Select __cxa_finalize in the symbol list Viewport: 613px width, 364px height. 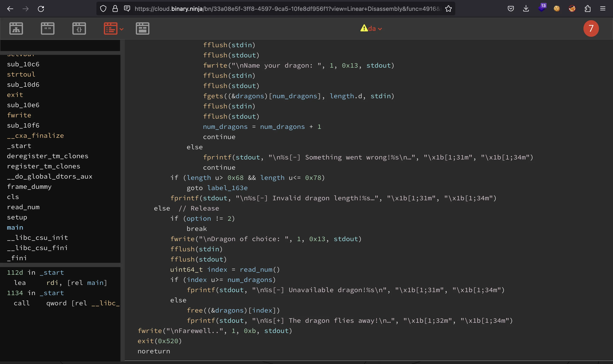click(35, 136)
